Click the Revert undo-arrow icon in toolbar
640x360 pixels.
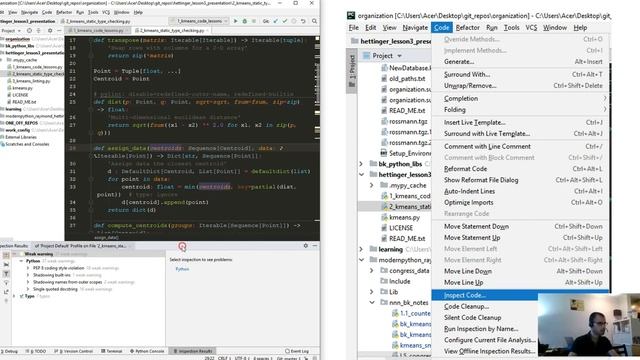point(303,21)
